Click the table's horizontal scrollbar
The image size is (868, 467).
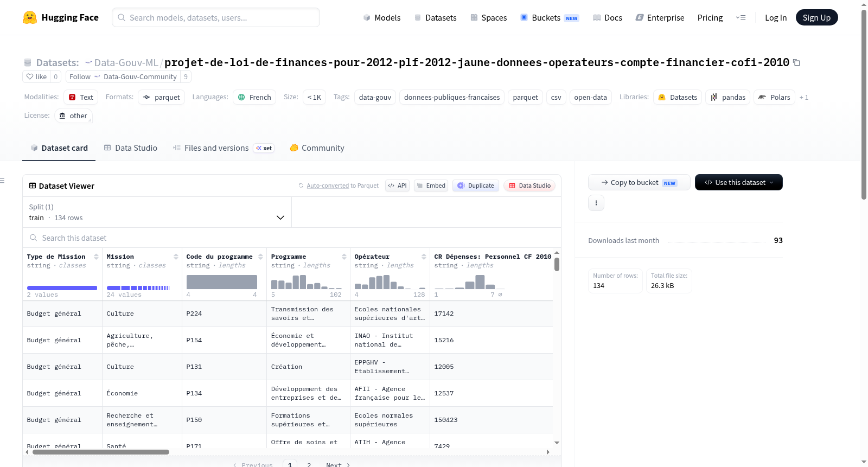pos(100,452)
